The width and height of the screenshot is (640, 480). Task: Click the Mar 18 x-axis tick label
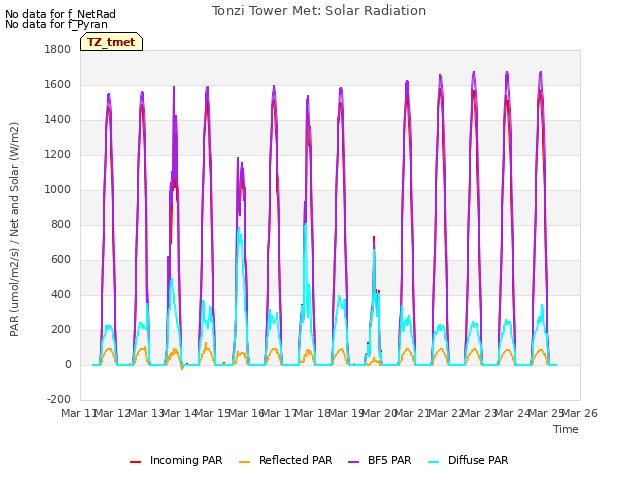(312, 413)
